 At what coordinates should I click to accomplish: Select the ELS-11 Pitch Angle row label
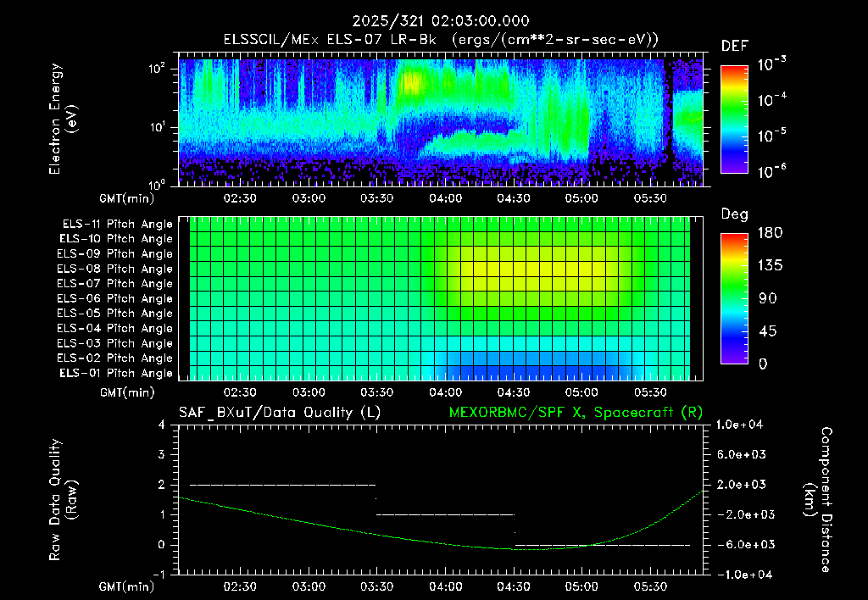[x=117, y=225]
